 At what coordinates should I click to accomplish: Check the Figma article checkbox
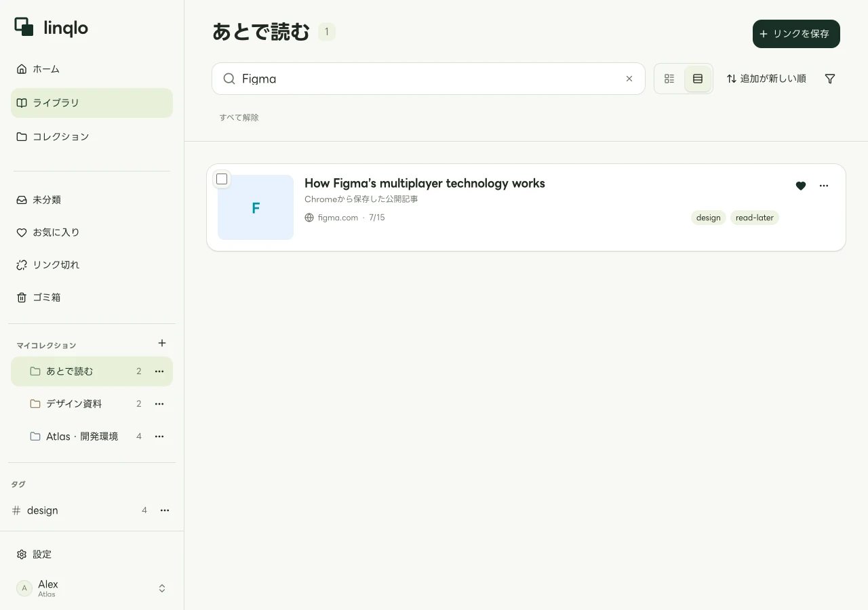[222, 179]
